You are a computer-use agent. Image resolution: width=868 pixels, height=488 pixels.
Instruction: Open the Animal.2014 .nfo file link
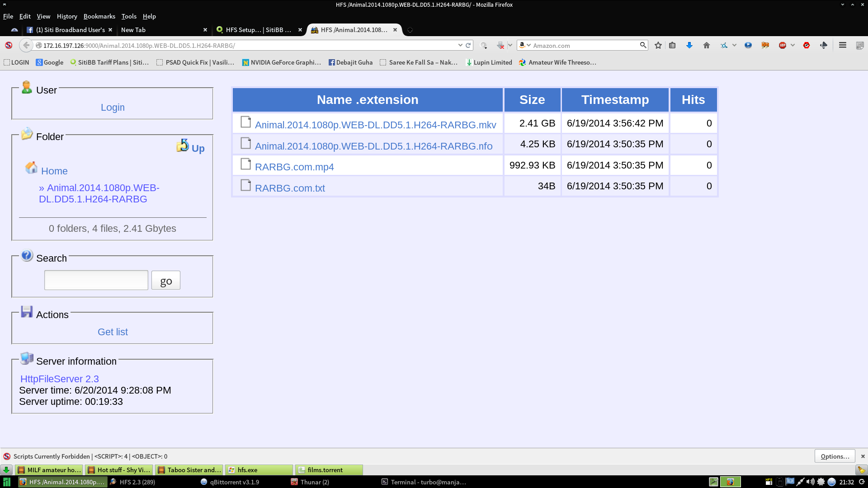pyautogui.click(x=373, y=146)
